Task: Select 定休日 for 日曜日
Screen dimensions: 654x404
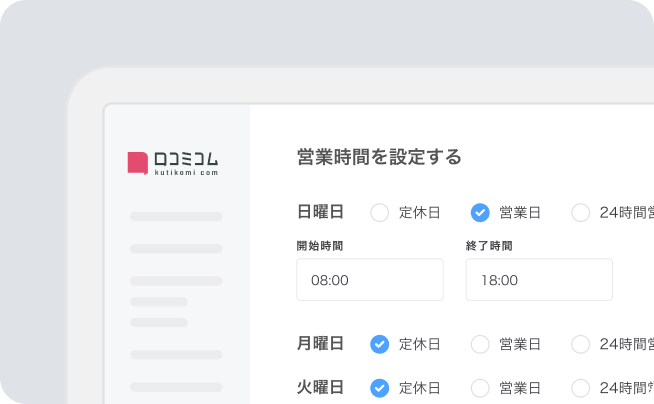Action: click(x=380, y=213)
